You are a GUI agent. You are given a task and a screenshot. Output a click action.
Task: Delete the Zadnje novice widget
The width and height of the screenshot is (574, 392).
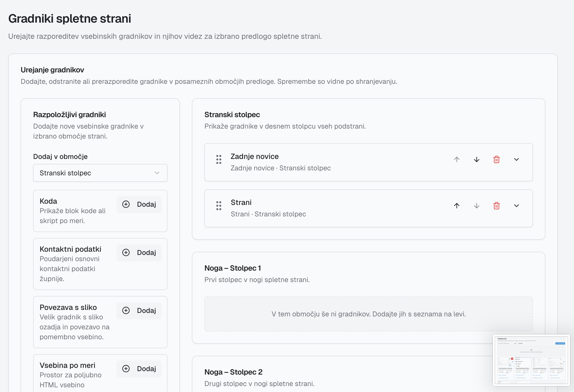(x=496, y=159)
